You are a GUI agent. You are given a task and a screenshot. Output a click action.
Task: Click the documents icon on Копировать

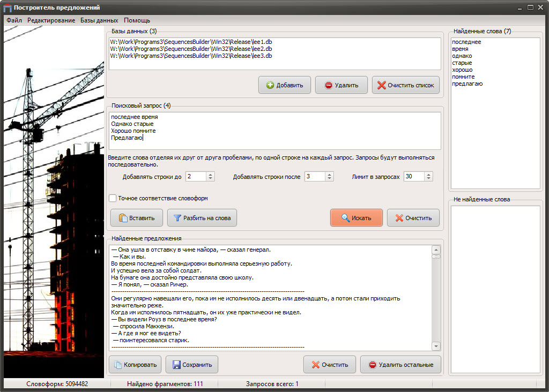[x=117, y=365]
